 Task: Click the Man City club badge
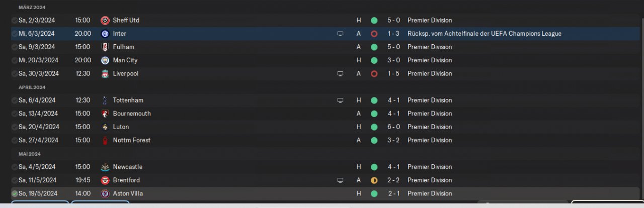105,60
